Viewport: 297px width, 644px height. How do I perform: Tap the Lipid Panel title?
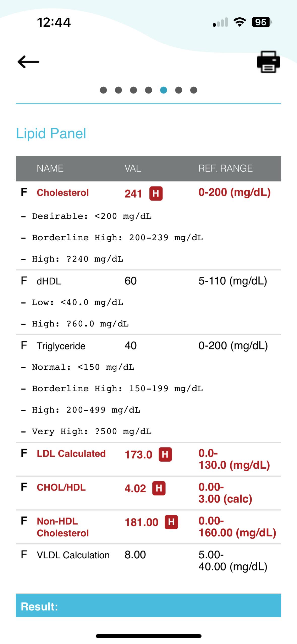51,133
